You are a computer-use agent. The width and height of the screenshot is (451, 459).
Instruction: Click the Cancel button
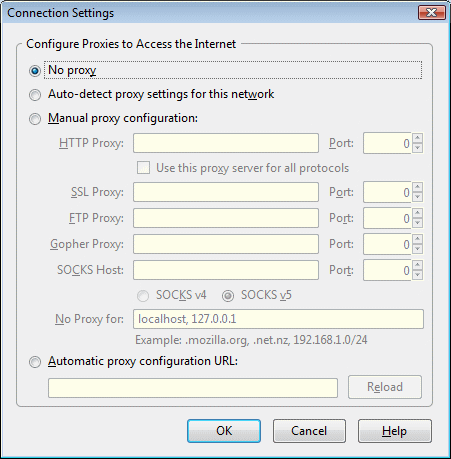coord(309,431)
